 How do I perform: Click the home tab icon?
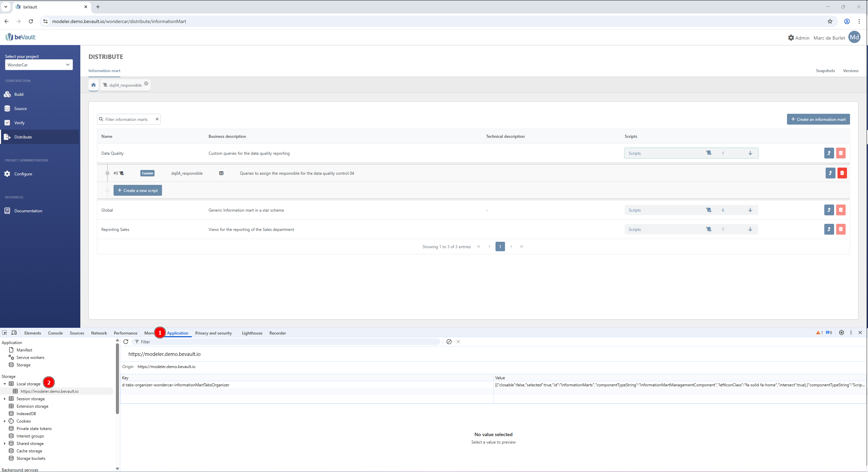(x=94, y=85)
